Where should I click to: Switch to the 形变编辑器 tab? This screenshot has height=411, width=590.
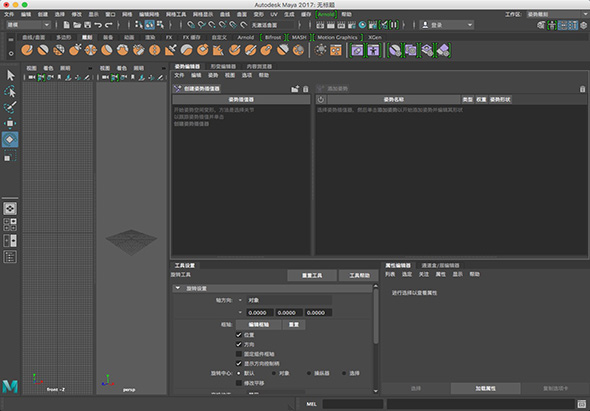(x=223, y=66)
